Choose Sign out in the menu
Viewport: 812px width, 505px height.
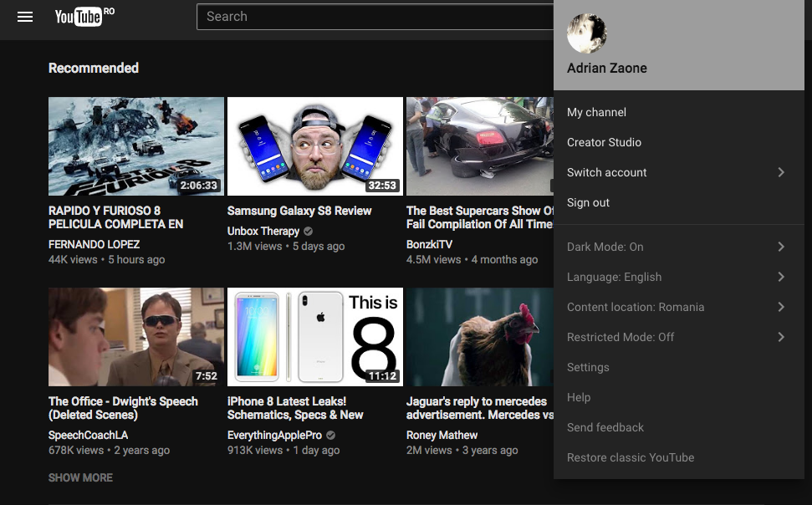588,202
